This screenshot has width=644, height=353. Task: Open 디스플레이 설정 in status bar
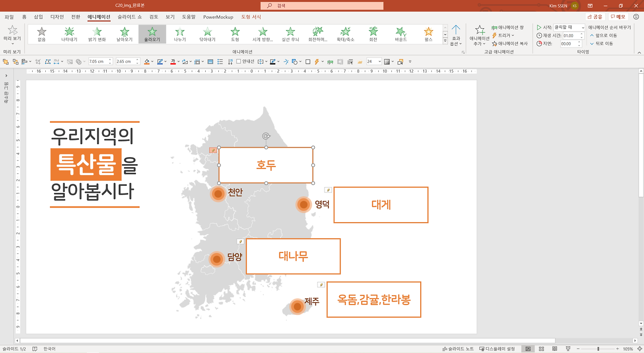pyautogui.click(x=497, y=348)
